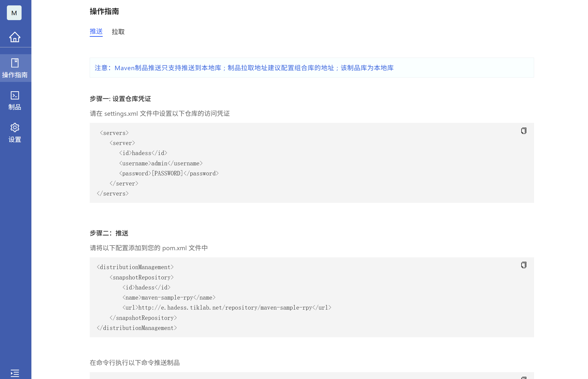The height and width of the screenshot is (379, 588).
Task: Open the 制品 sidebar section
Action: 15,100
